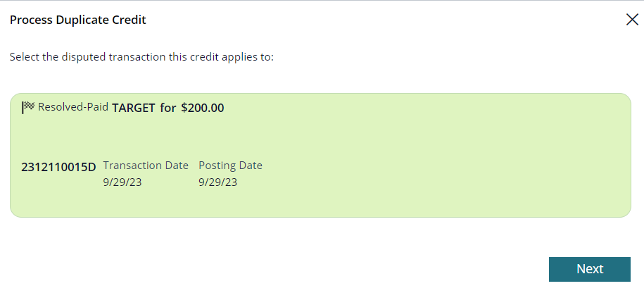Click the 'Select the disputed transaction' instruction text
Screen dimensions: 644x293
tap(141, 57)
